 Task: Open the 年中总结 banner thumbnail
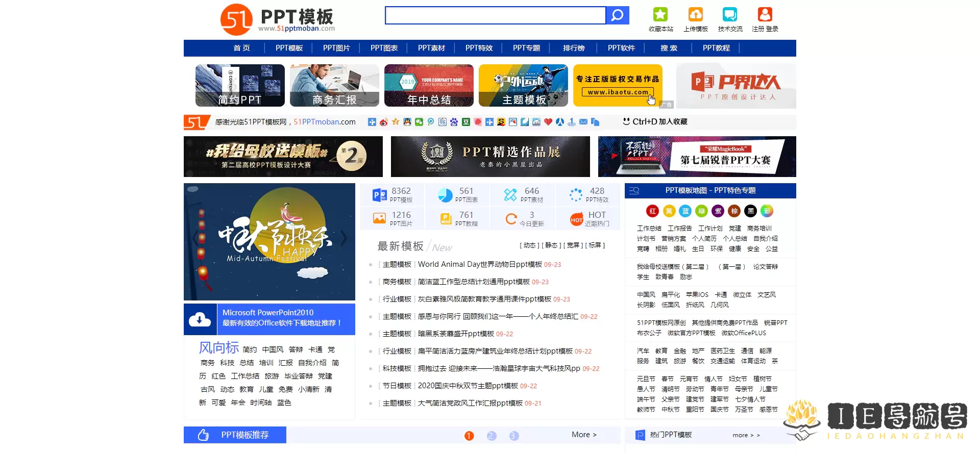429,85
